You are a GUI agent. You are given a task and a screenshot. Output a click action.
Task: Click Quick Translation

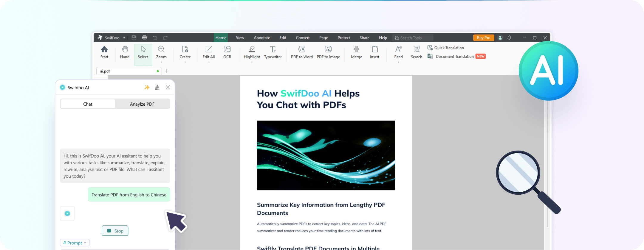446,48
